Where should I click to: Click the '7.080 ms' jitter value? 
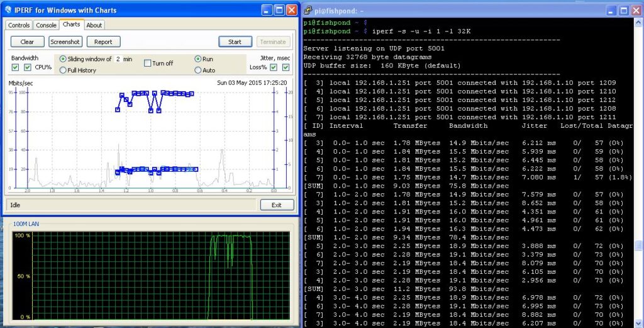(539, 177)
